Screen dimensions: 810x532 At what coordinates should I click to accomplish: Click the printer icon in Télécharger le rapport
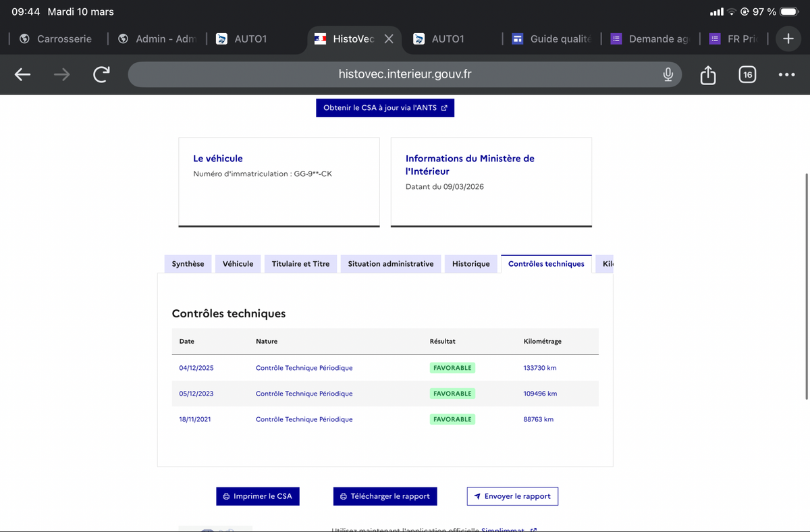click(x=344, y=496)
